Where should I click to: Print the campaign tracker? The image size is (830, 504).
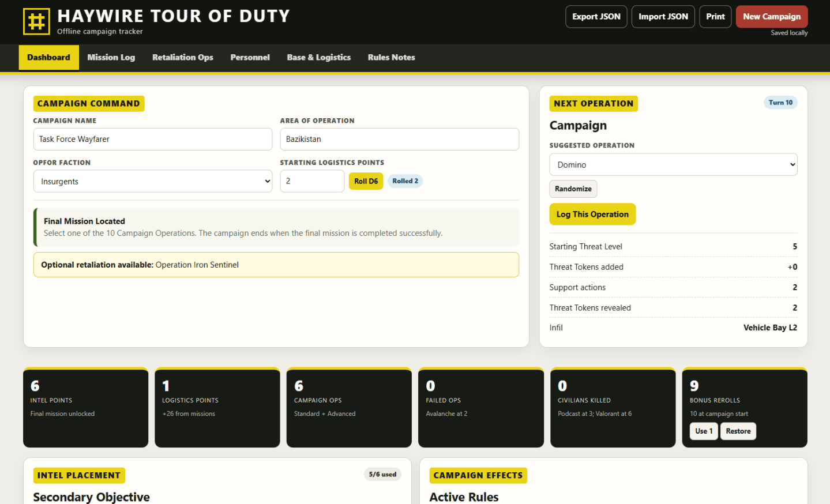(715, 17)
